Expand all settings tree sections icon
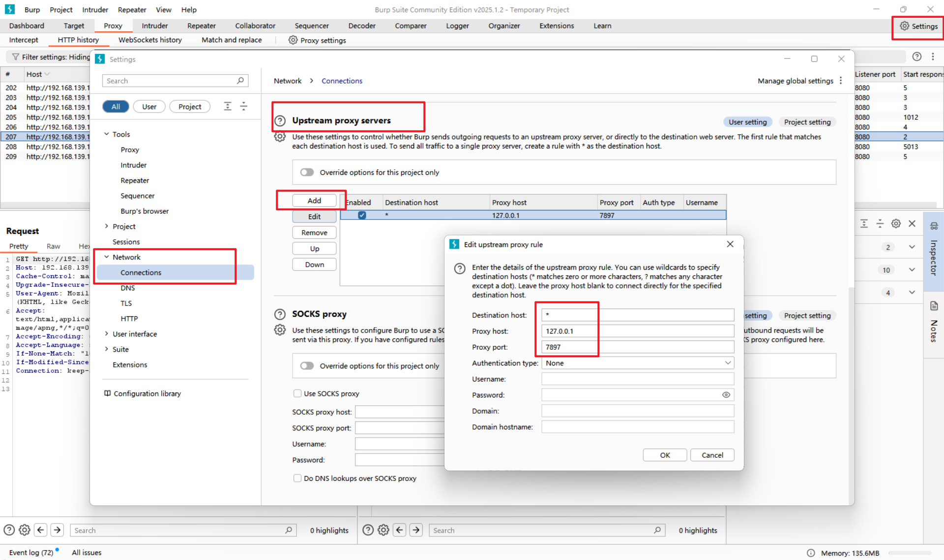This screenshot has width=944, height=560. tap(228, 106)
